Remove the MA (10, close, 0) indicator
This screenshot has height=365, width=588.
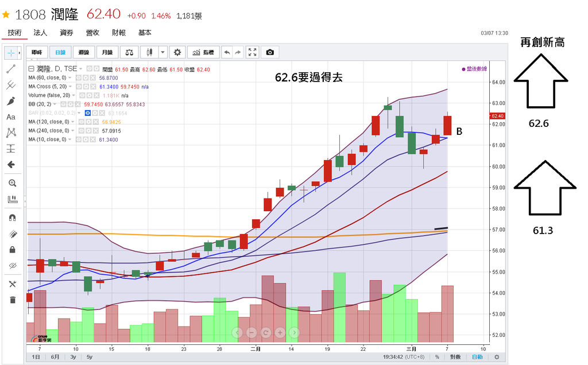(x=92, y=139)
